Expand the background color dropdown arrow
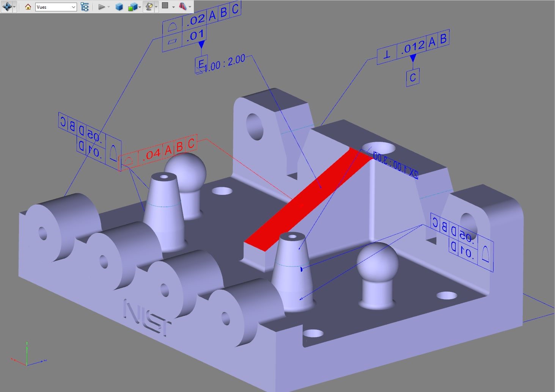Screen dimensions: 555x392 [x=173, y=6]
